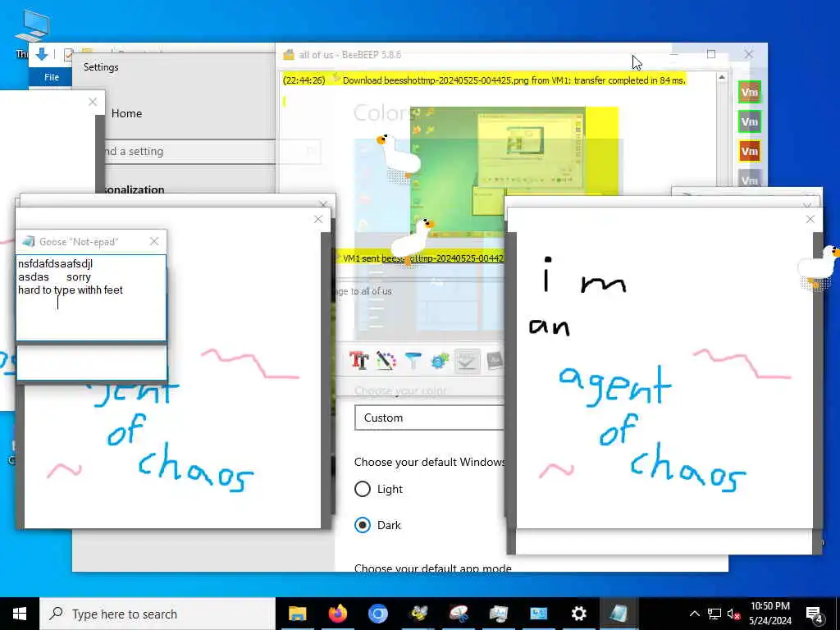Open the Windows Start menu
The image size is (840, 630).
coord(20,614)
